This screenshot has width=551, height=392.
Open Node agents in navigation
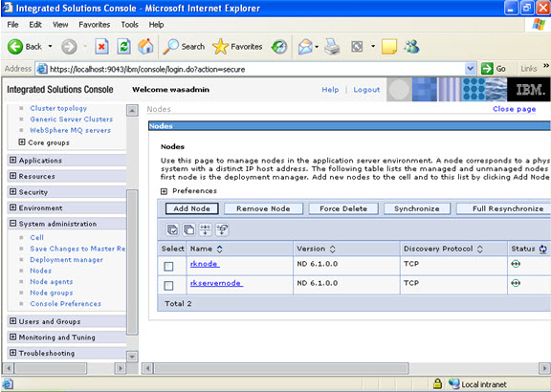pos(52,282)
